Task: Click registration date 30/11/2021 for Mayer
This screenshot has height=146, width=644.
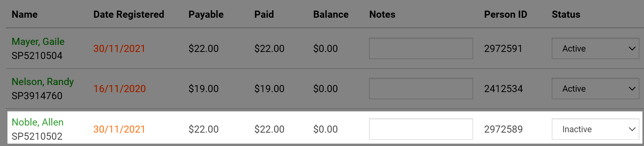Action: [x=119, y=48]
